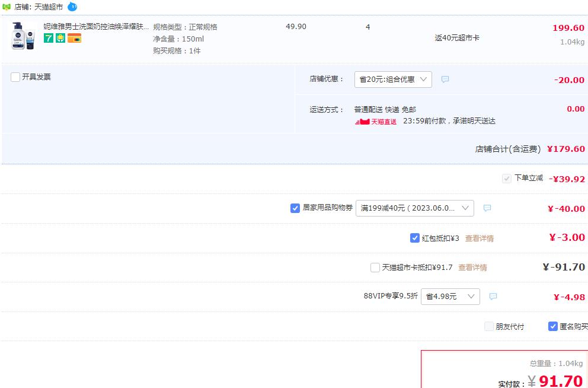
Task: Toggle the 下单立减 checkbox
Action: pyautogui.click(x=507, y=179)
